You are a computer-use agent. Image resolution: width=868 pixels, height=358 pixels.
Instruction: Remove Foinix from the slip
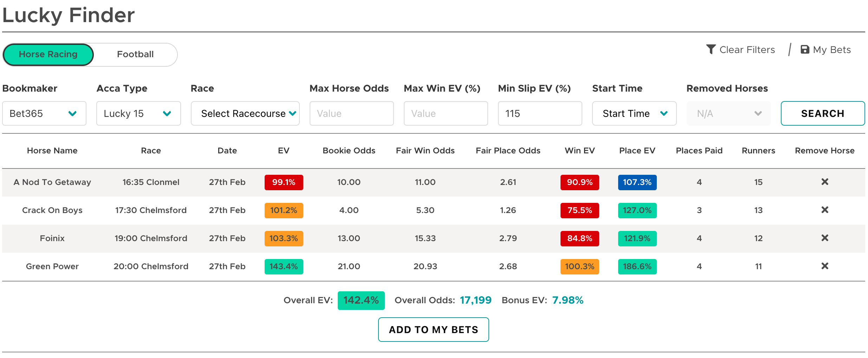click(x=825, y=238)
